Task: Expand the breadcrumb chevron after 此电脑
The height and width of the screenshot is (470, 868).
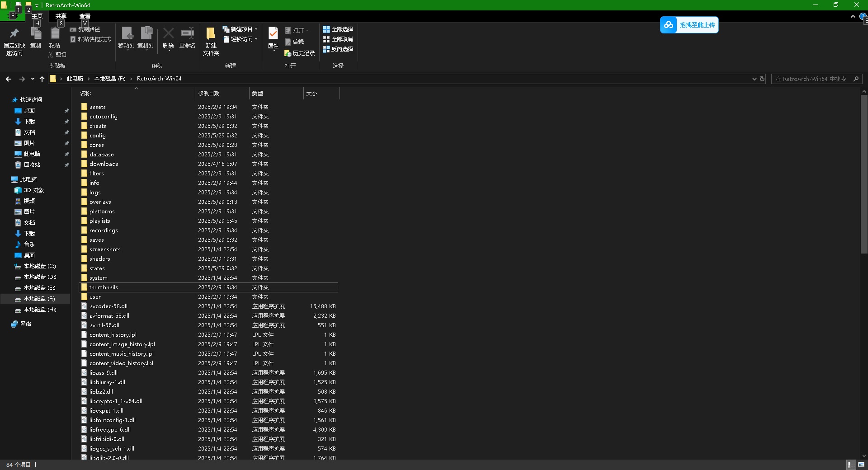Action: pyautogui.click(x=89, y=79)
